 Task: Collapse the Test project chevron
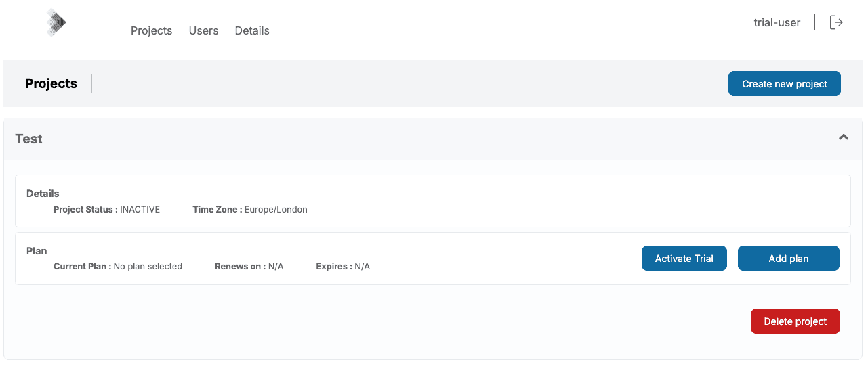[x=844, y=137]
